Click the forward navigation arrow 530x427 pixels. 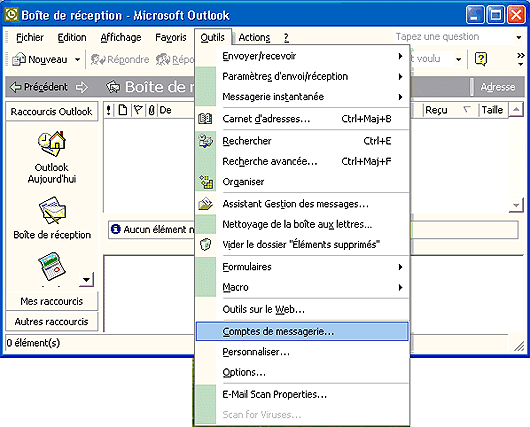81,87
